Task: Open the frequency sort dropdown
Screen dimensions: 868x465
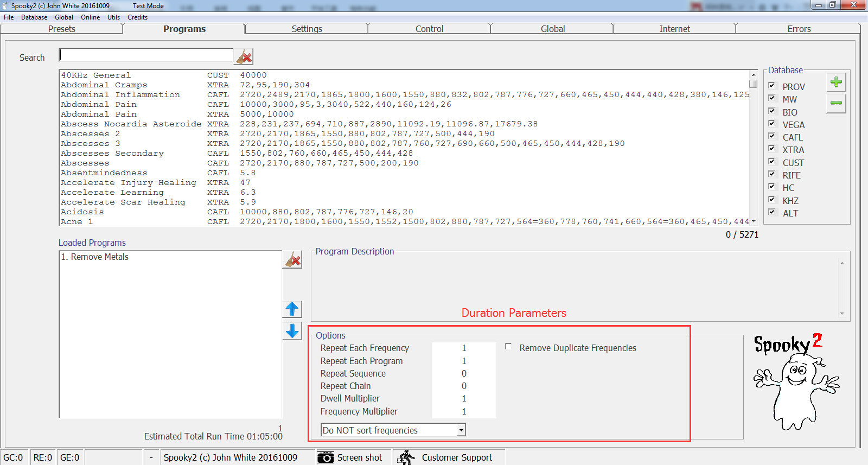Action: coord(461,430)
